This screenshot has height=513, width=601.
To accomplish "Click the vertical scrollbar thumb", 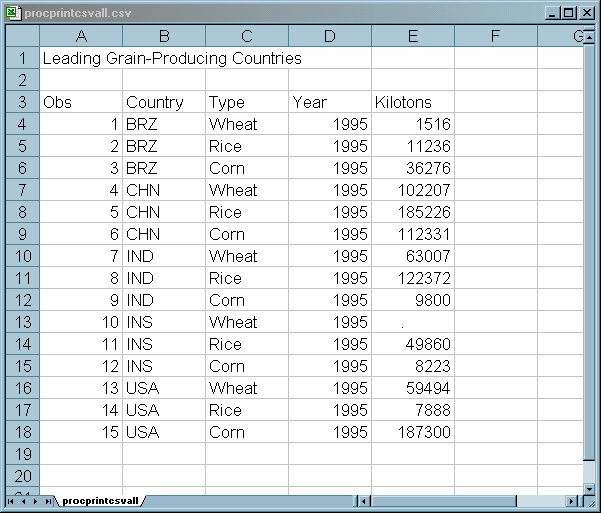I will [589, 251].
